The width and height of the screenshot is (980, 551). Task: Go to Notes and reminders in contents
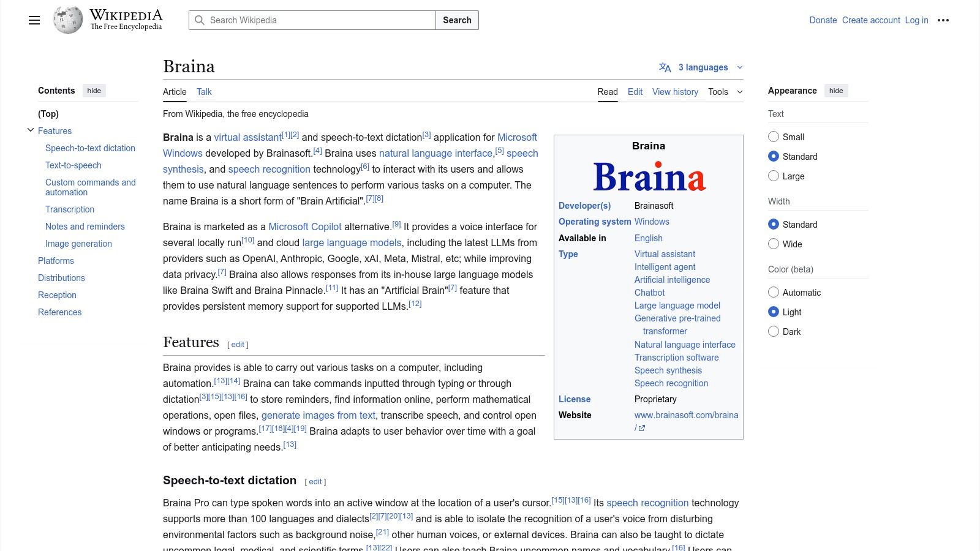coord(85,227)
